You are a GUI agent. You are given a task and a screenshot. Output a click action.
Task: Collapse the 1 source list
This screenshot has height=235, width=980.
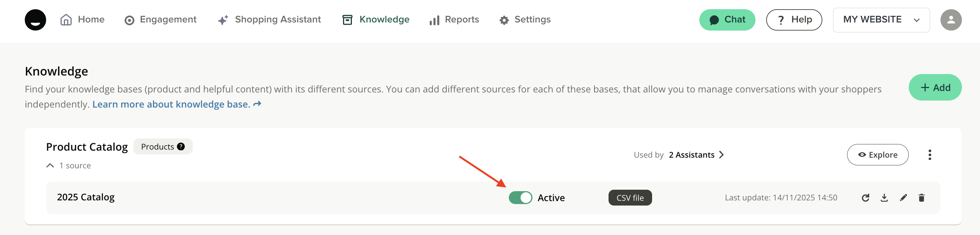[50, 165]
